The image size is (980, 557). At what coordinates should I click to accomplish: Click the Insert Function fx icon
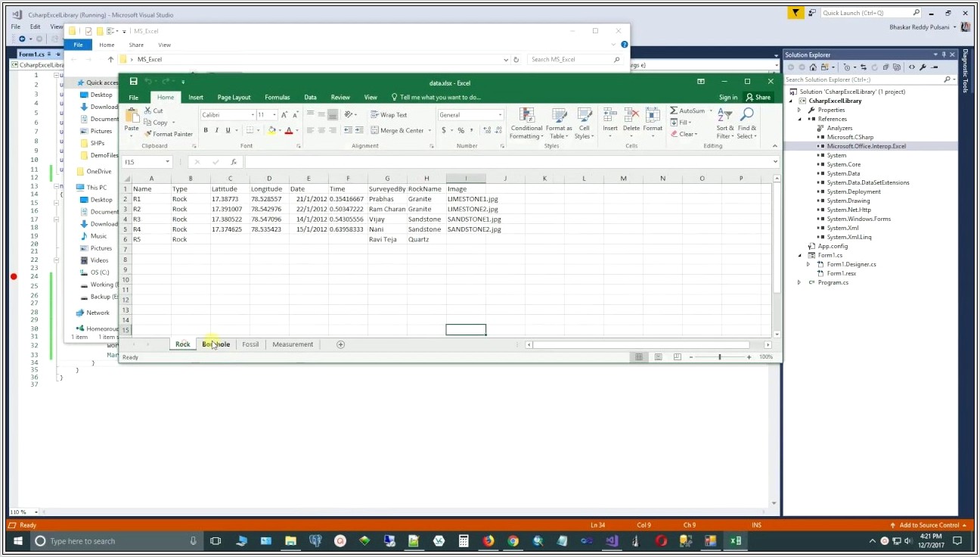pos(234,162)
